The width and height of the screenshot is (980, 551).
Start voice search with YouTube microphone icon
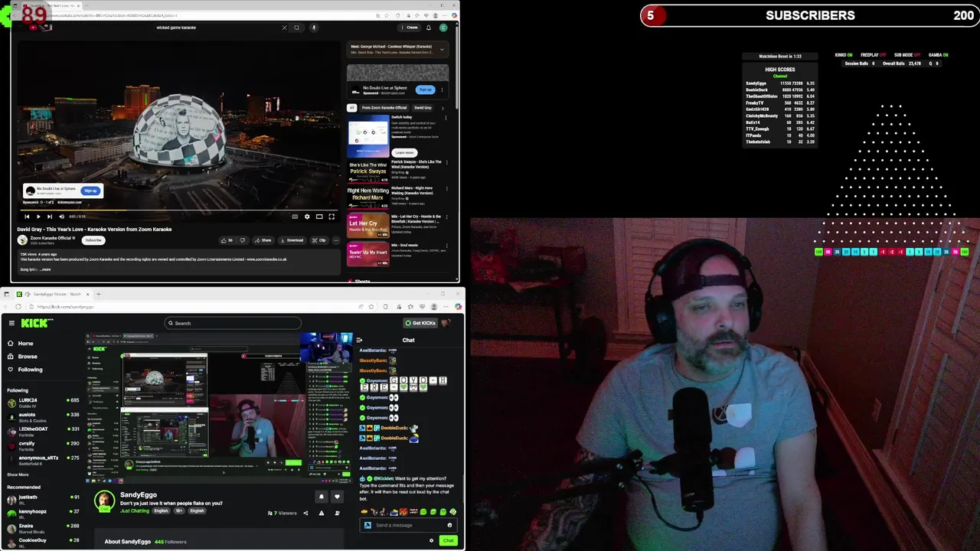[314, 28]
